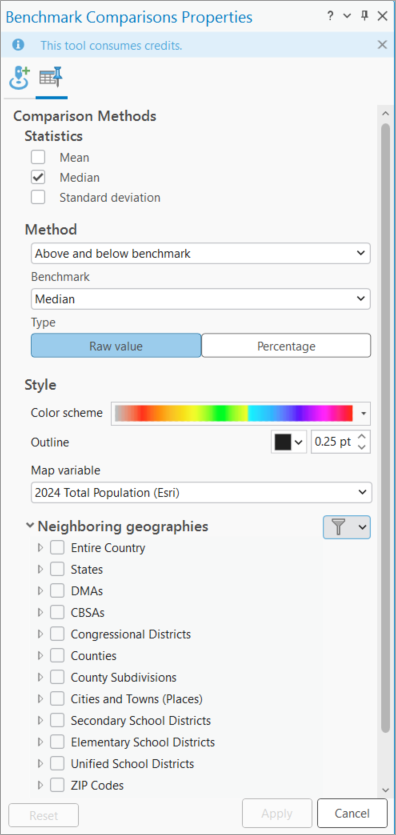Viewport: 396px width, 835px height.
Task: Enable the Standard deviation checkbox
Action: 38,197
